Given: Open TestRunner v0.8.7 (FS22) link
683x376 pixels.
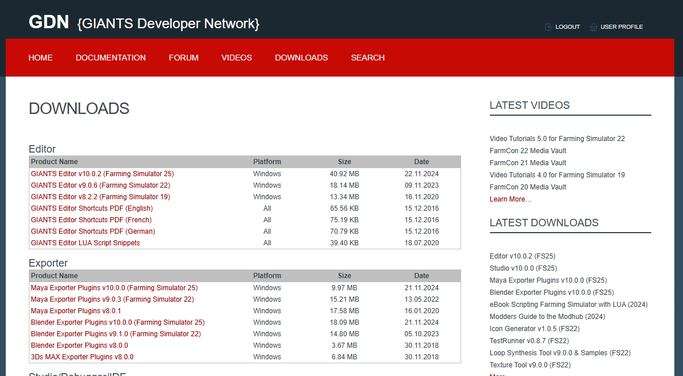Looking at the screenshot, I should 529,341.
